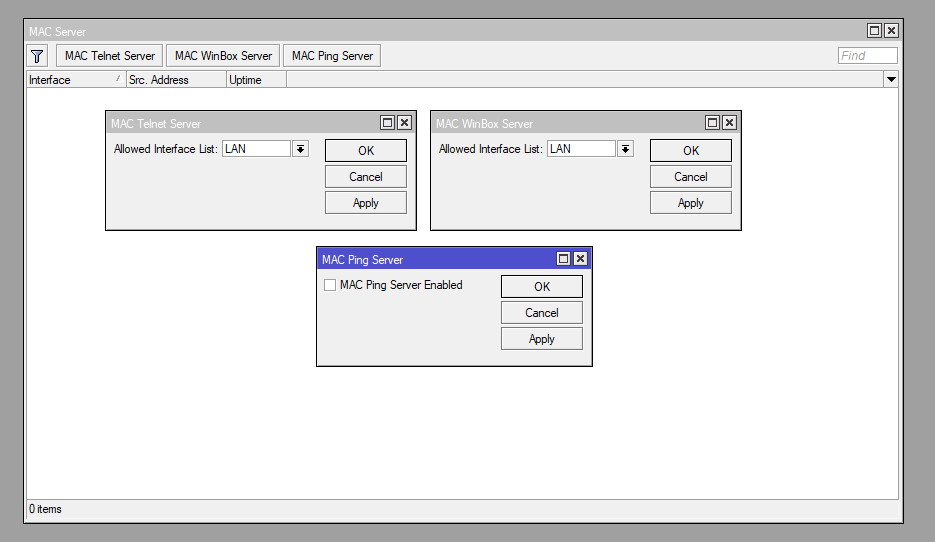Sort by the Src. Address column header
This screenshot has height=542, width=935.
point(176,80)
